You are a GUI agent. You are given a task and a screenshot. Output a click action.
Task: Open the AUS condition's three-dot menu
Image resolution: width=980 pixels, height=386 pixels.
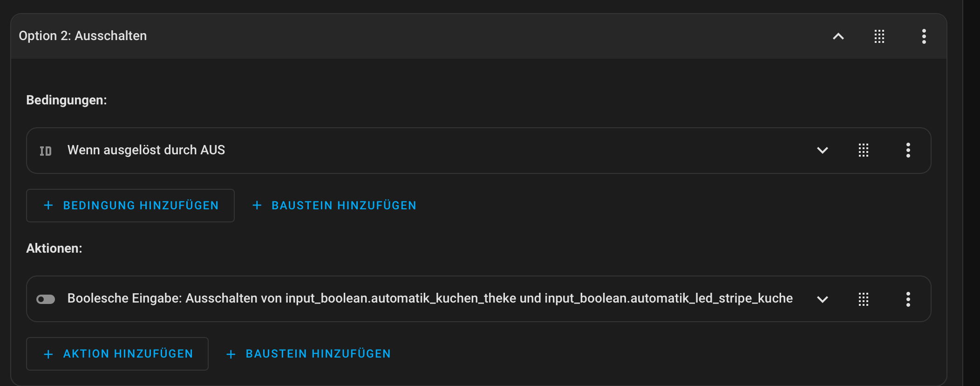point(908,151)
